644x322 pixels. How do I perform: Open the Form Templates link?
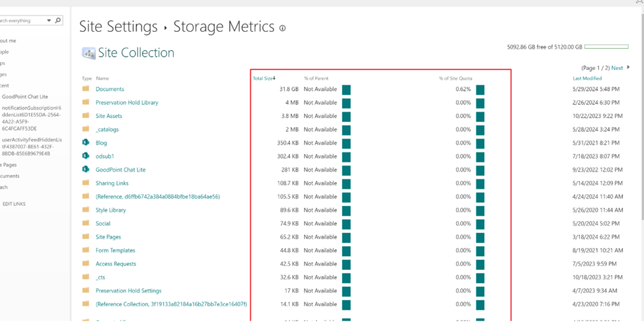point(116,250)
